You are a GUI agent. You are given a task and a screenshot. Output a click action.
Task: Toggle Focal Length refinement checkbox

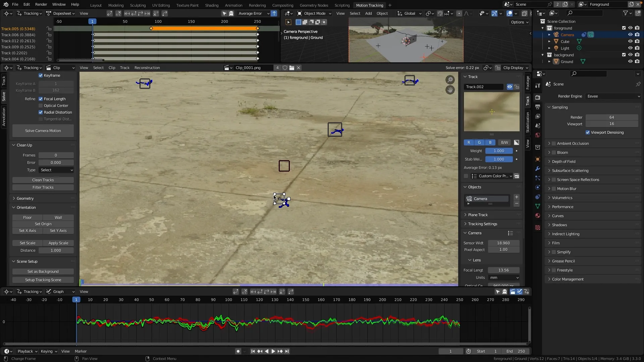(41, 99)
